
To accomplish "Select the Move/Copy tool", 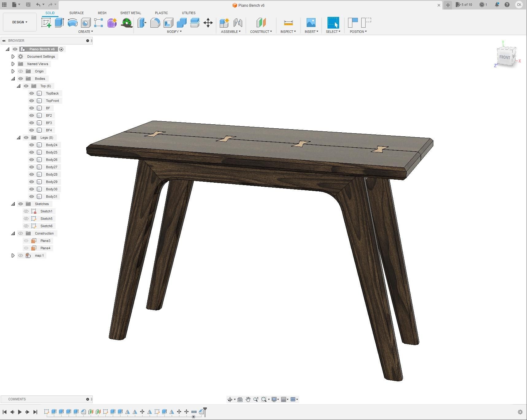I will [208, 23].
